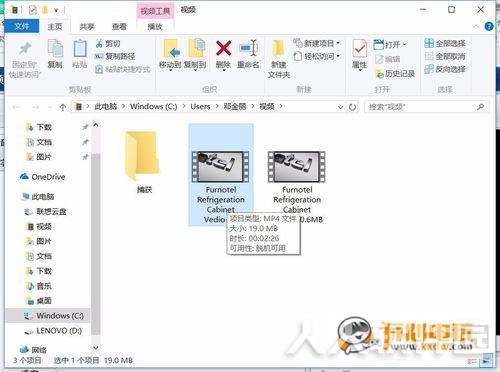Open 联想云盘 in the navigation pane

click(45, 211)
